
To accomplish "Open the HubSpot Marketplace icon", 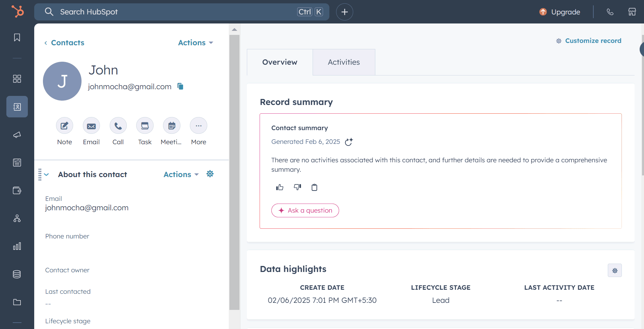I will (633, 12).
